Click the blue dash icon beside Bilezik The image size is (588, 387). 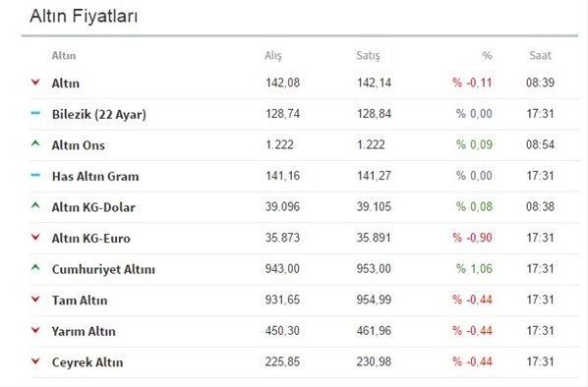click(35, 113)
